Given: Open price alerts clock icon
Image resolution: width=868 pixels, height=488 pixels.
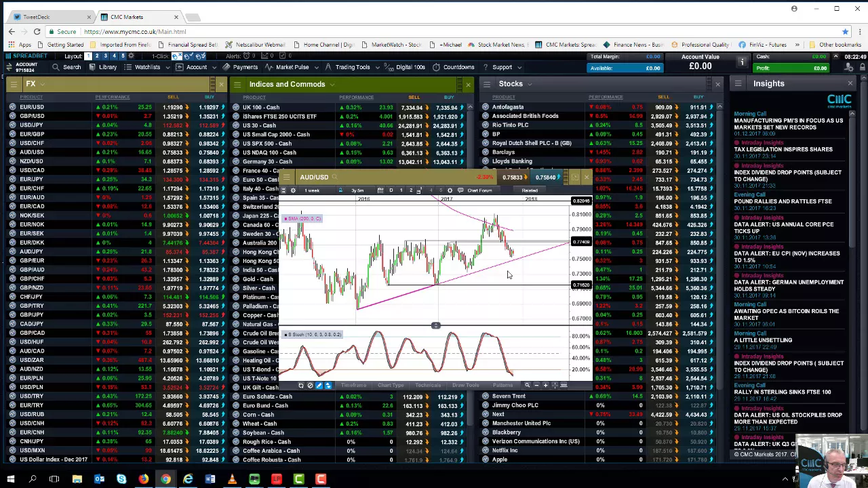Looking at the screenshot, I should [x=246, y=56].
